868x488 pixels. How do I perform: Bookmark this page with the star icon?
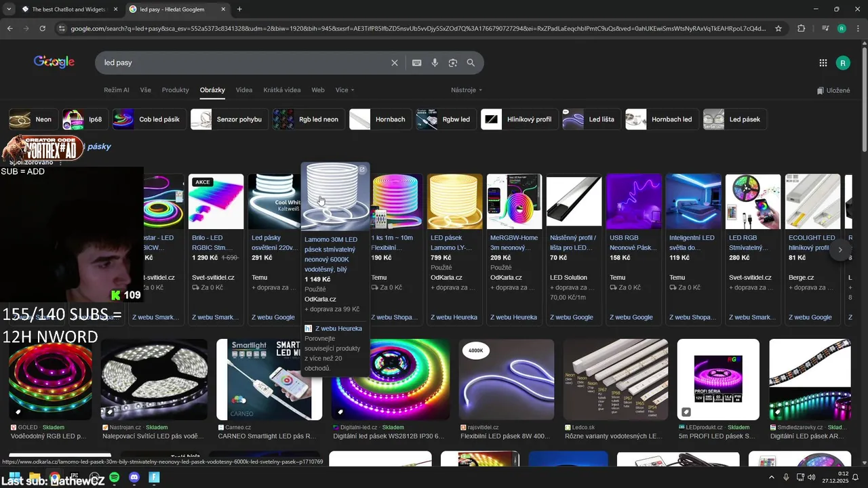pyautogui.click(x=778, y=28)
